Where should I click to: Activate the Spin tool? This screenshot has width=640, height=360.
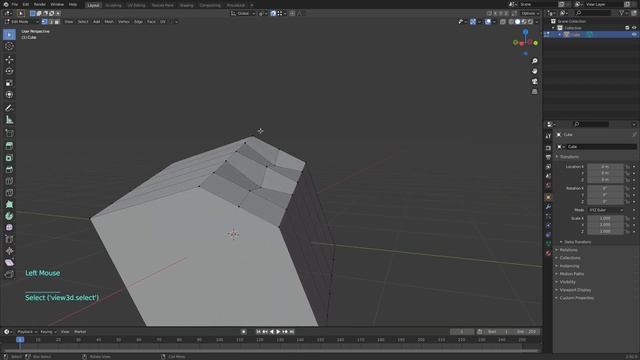(x=9, y=216)
